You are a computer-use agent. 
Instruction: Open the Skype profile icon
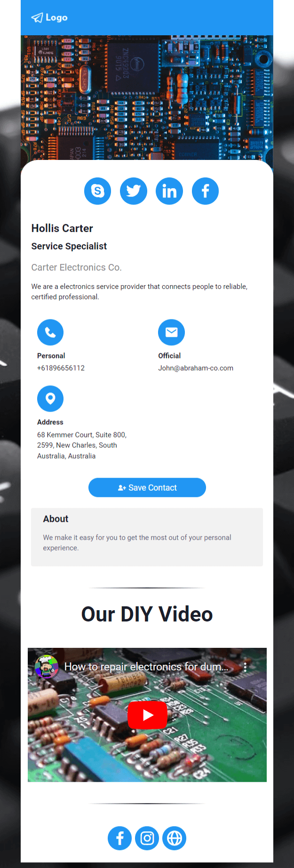click(97, 191)
